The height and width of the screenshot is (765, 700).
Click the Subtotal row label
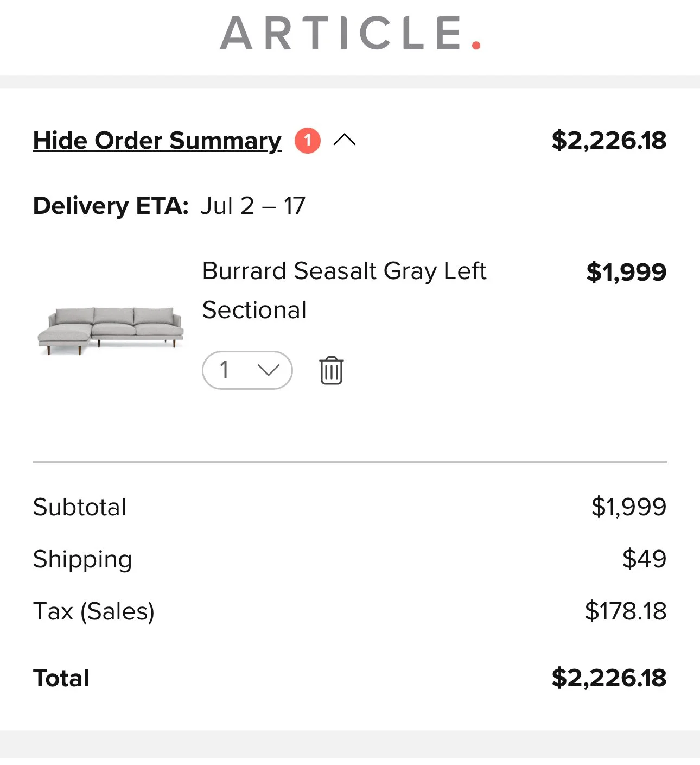(80, 507)
